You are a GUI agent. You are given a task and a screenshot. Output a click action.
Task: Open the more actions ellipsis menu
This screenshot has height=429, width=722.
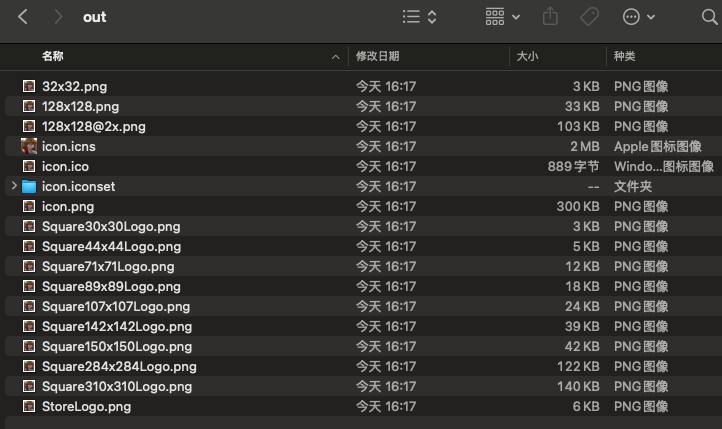click(x=639, y=17)
